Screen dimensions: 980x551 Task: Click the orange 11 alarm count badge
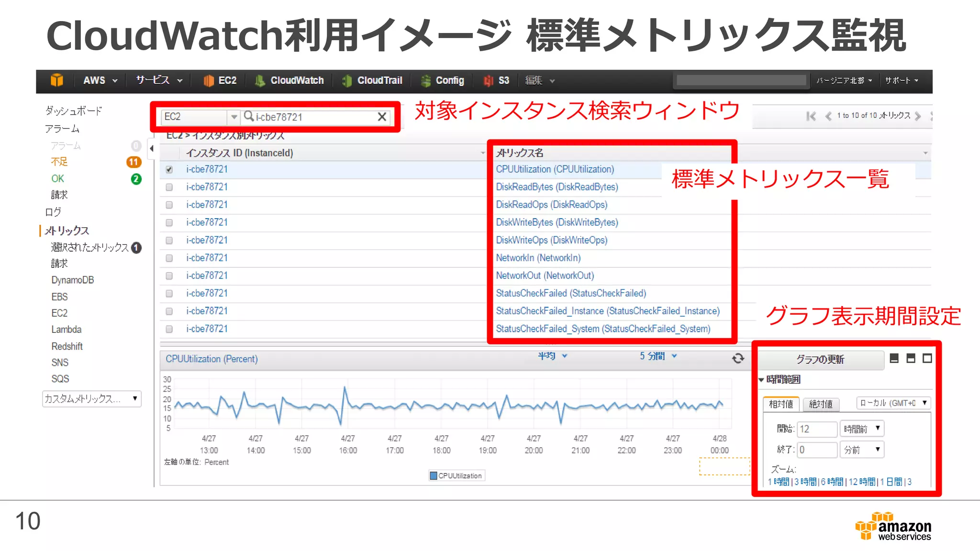134,162
